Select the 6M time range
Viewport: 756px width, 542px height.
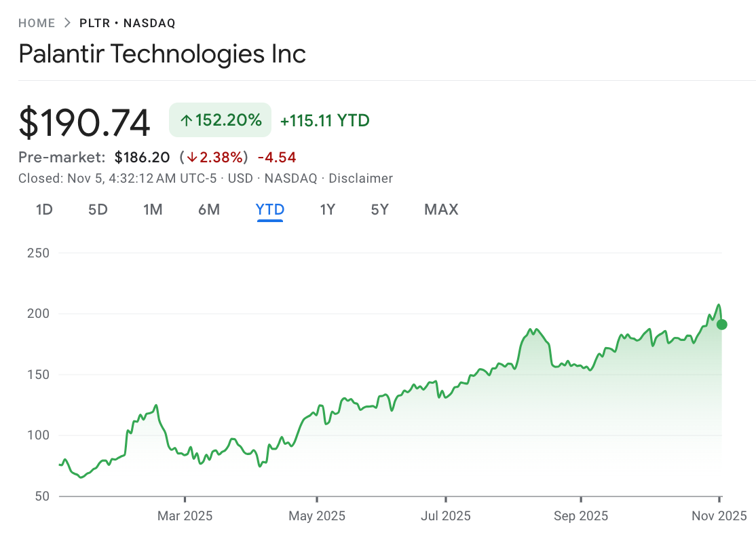point(209,210)
